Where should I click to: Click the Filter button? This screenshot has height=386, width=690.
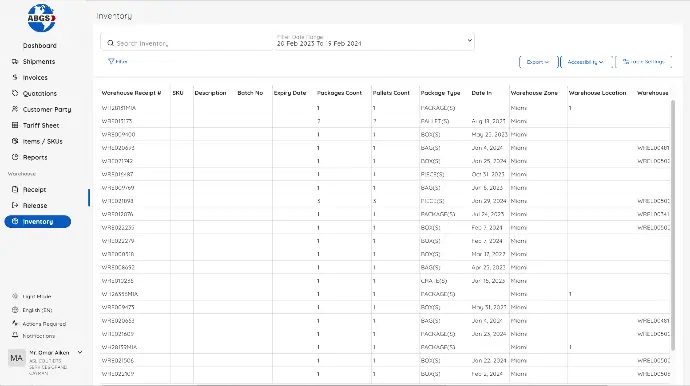[117, 62]
